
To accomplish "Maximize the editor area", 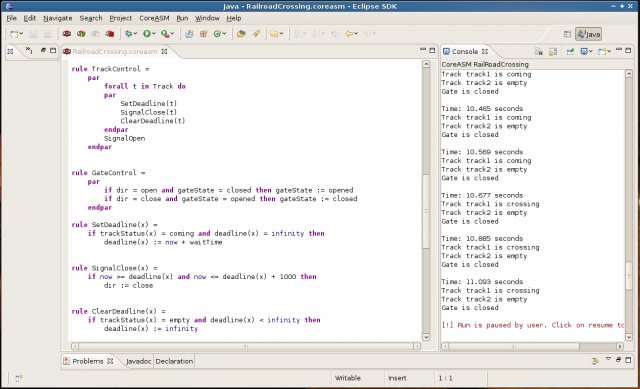I will pos(432,50).
